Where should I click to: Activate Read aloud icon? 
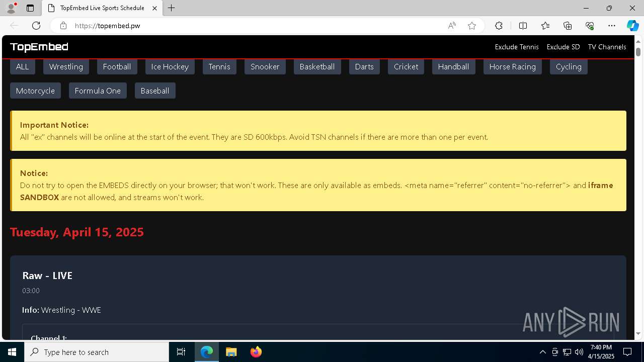click(x=452, y=26)
